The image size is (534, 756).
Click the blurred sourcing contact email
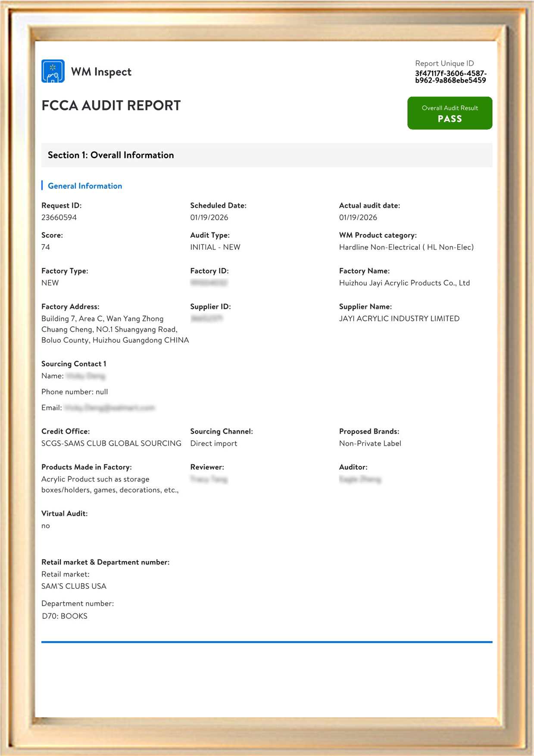click(x=109, y=408)
